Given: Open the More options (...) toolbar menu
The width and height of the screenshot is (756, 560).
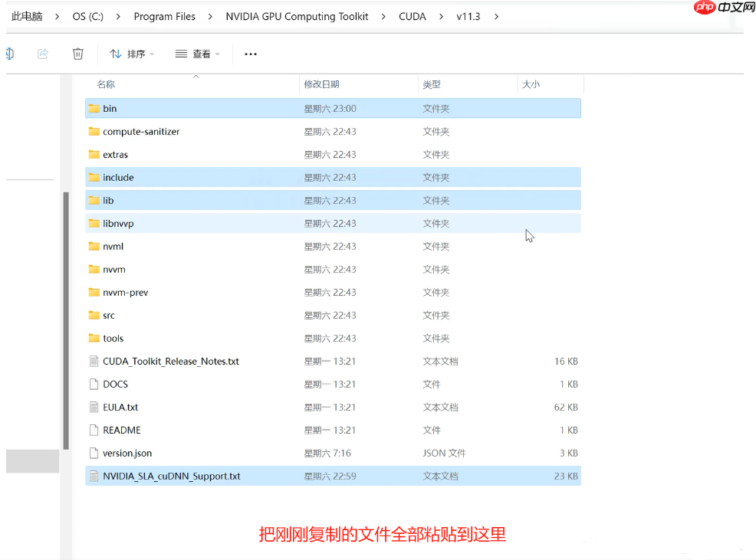Looking at the screenshot, I should (x=250, y=54).
